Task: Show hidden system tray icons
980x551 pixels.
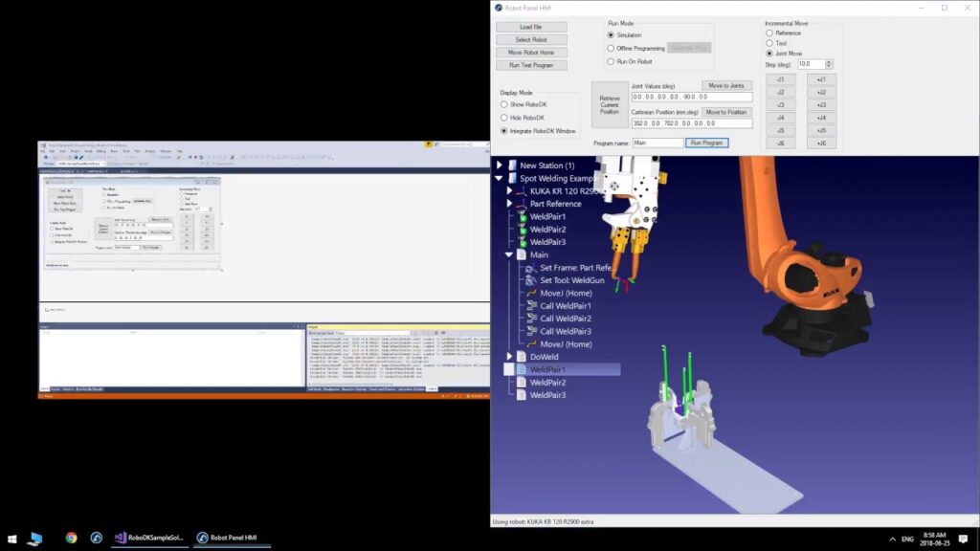Action: coord(892,539)
